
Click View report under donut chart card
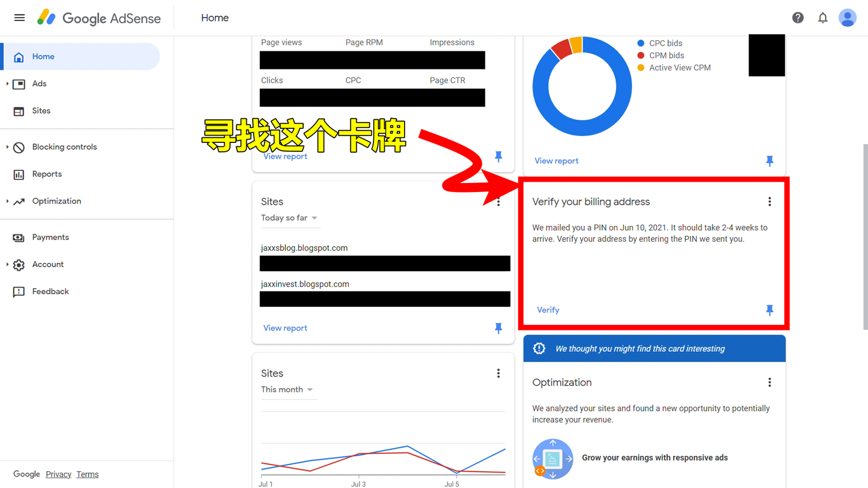(x=557, y=161)
